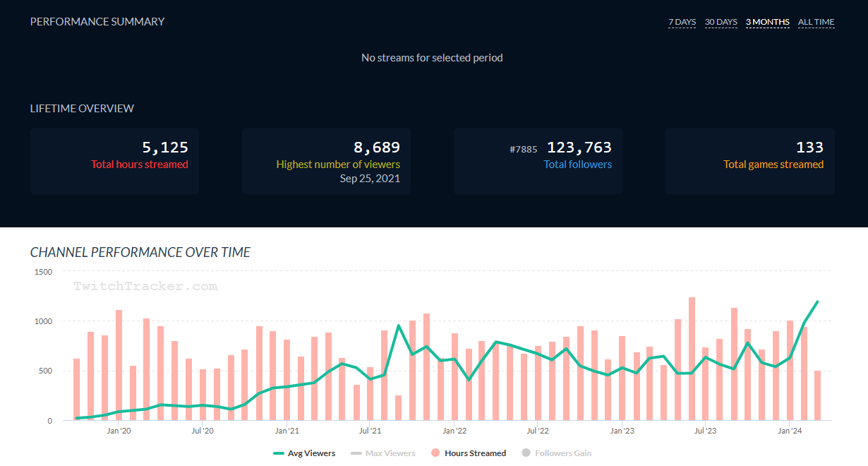This screenshot has height=466, width=868.
Task: Toggle Hours Streamed series in legend
Action: pyautogui.click(x=468, y=453)
